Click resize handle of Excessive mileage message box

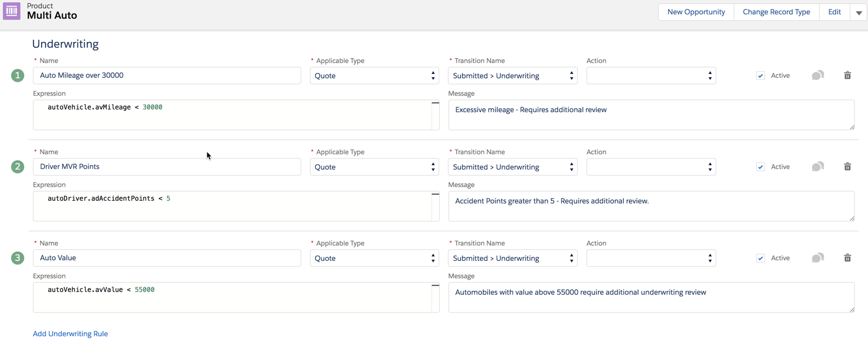coord(852,127)
